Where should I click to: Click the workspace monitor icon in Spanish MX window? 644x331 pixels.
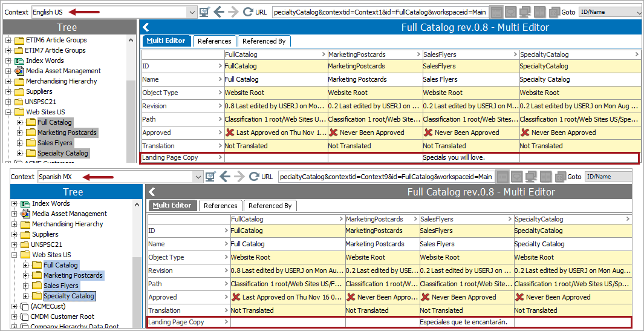coord(210,177)
